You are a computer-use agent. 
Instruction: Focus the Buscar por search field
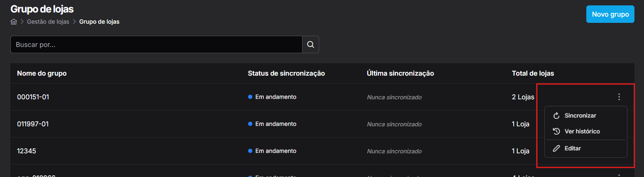(156, 44)
